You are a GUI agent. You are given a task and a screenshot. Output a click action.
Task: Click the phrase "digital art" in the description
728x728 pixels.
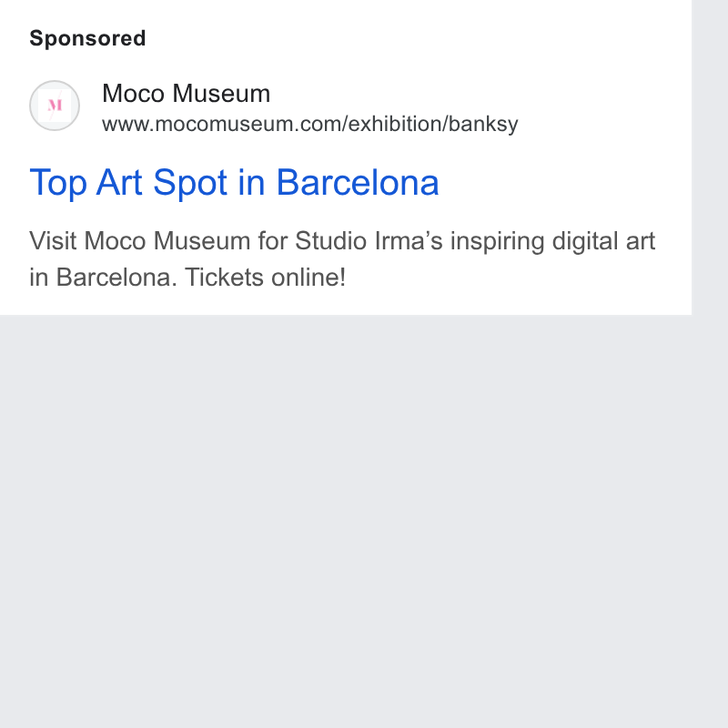[603, 241]
